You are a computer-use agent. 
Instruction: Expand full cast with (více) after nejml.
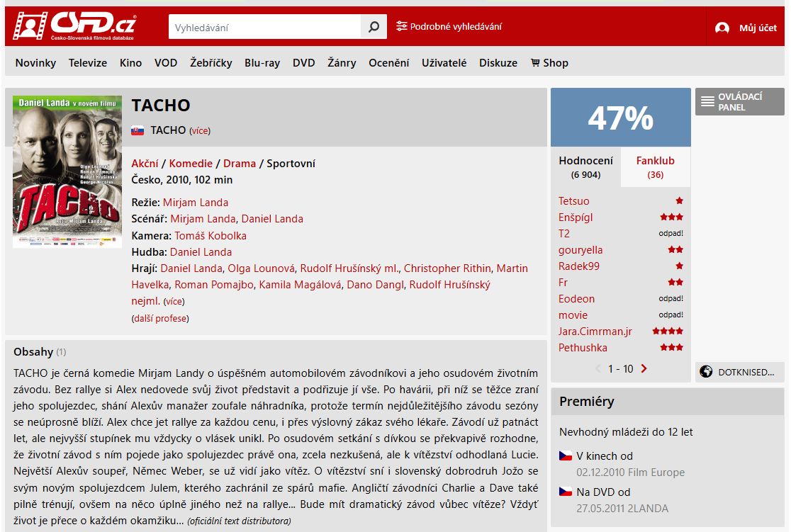(174, 302)
